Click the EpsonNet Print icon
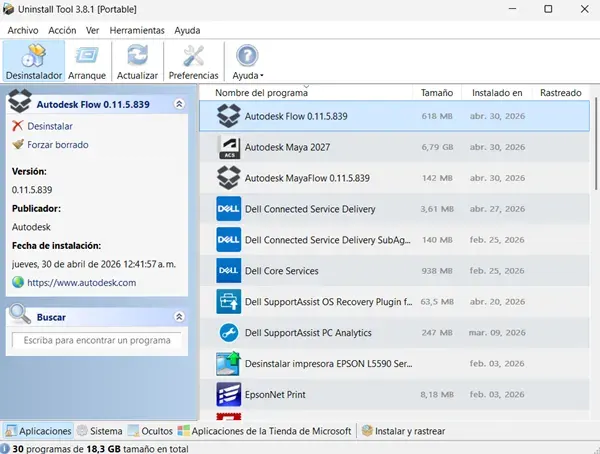This screenshot has width=600, height=454. (x=228, y=394)
